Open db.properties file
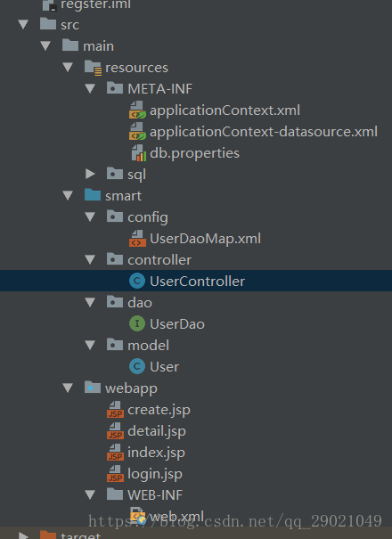The width and height of the screenshot is (392, 539). (194, 153)
